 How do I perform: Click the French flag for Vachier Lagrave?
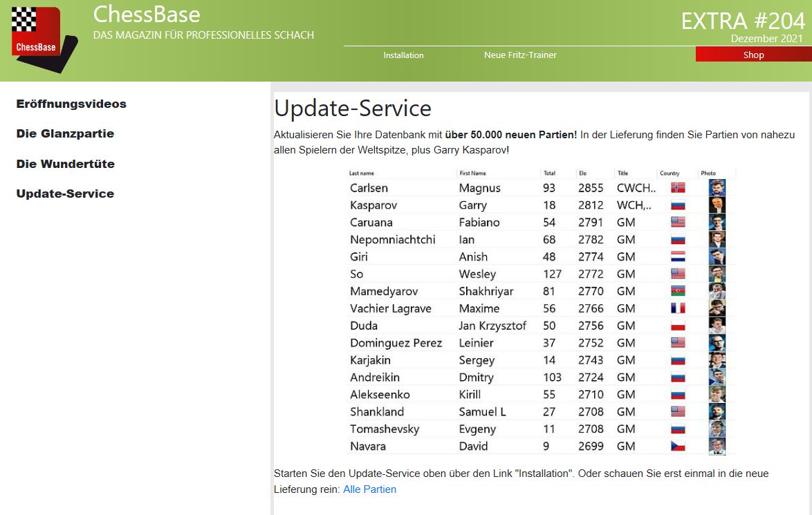pos(678,308)
